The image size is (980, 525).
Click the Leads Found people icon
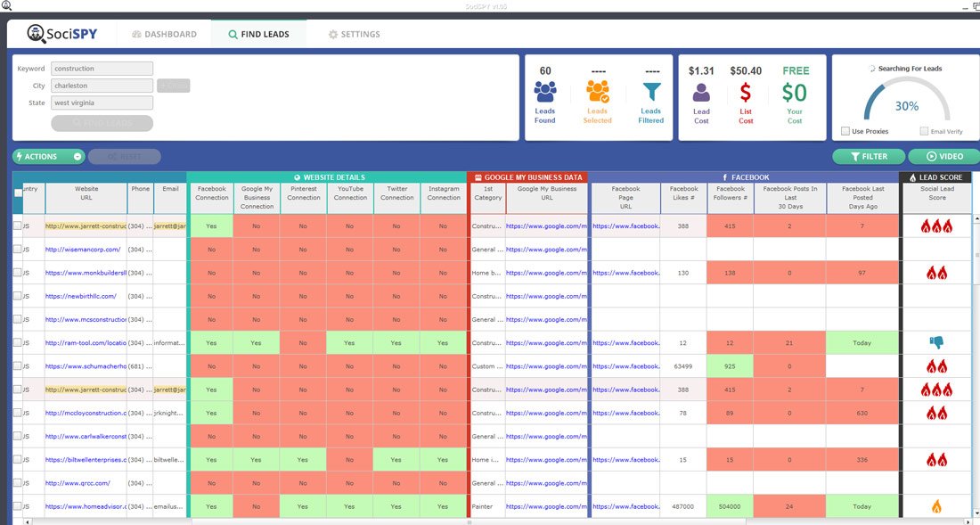pos(545,91)
